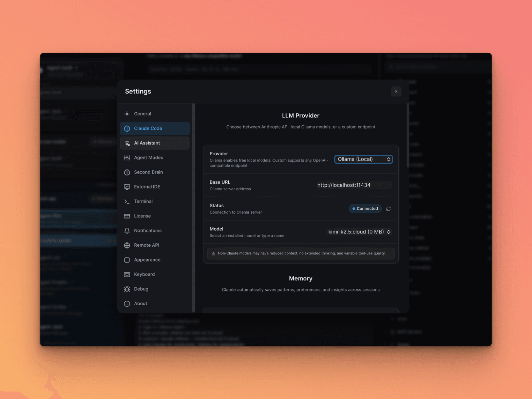This screenshot has height=399, width=532.
Task: Open the General settings section
Action: click(155, 114)
